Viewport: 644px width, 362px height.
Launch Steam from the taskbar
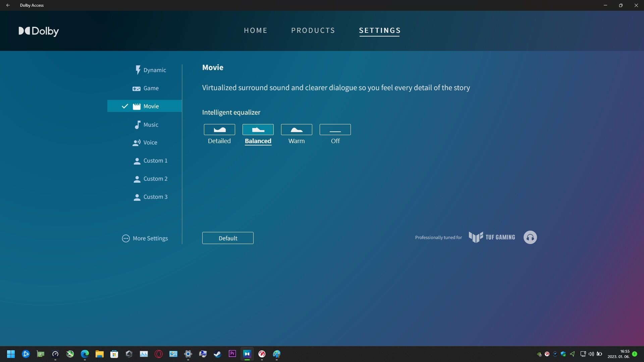[x=218, y=354]
